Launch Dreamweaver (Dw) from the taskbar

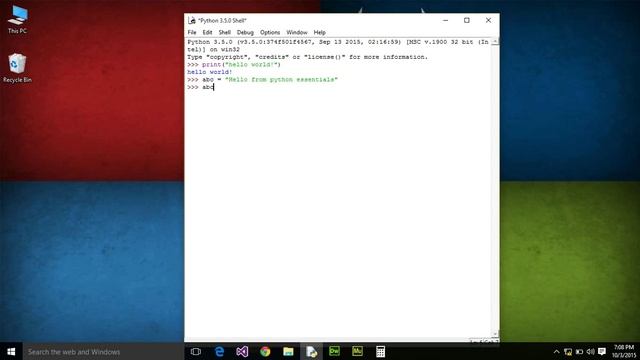coord(334,351)
